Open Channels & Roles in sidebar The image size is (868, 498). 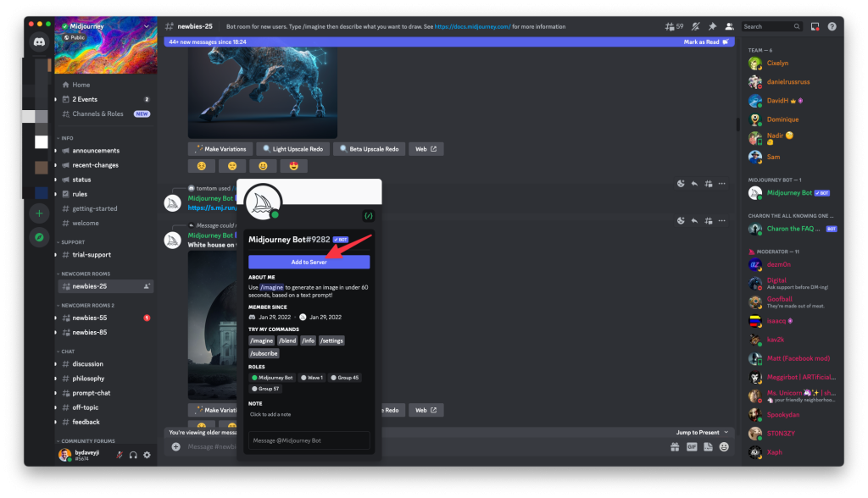[x=105, y=114]
